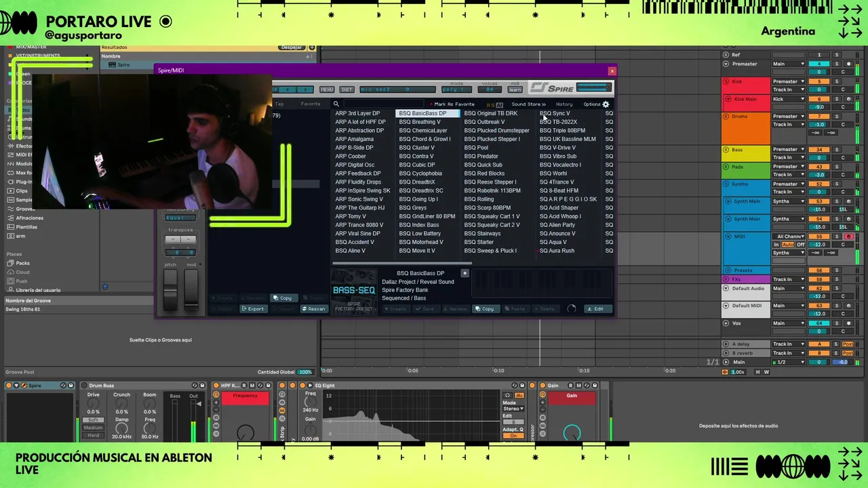The height and width of the screenshot is (488, 868).
Task: Click the Main track play icon
Action: [726, 362]
